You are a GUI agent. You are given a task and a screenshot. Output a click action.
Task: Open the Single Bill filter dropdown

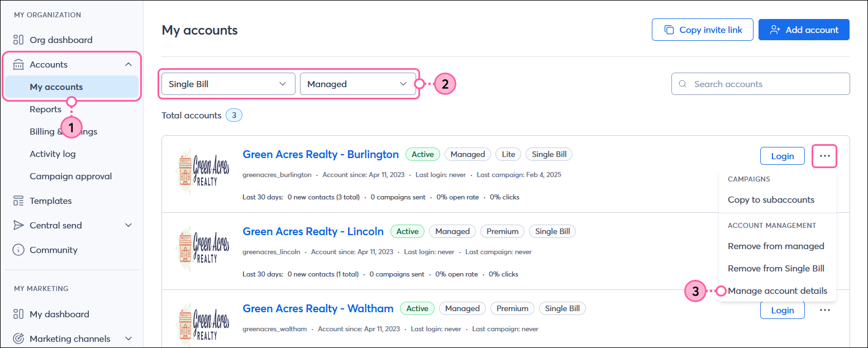227,83
